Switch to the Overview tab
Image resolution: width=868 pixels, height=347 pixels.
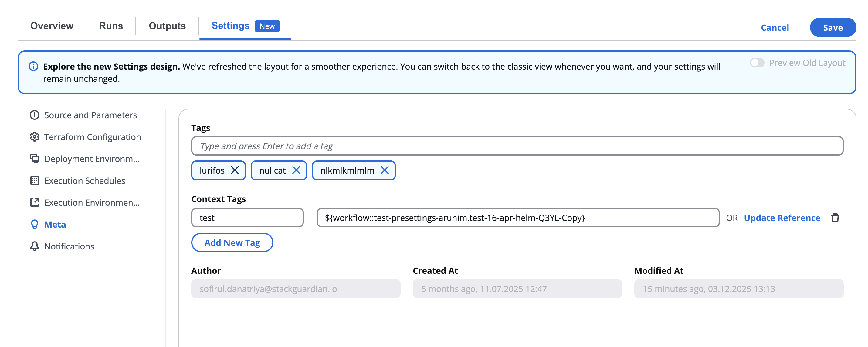(x=52, y=26)
